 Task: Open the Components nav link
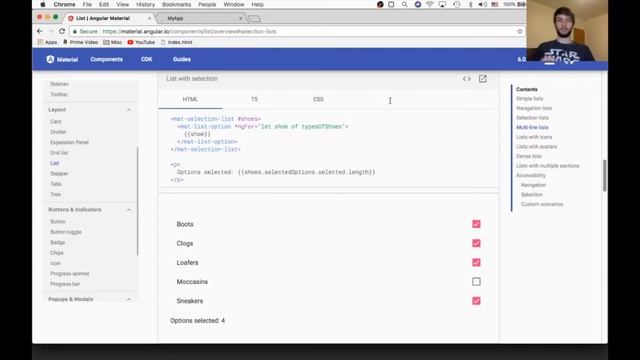(107, 59)
